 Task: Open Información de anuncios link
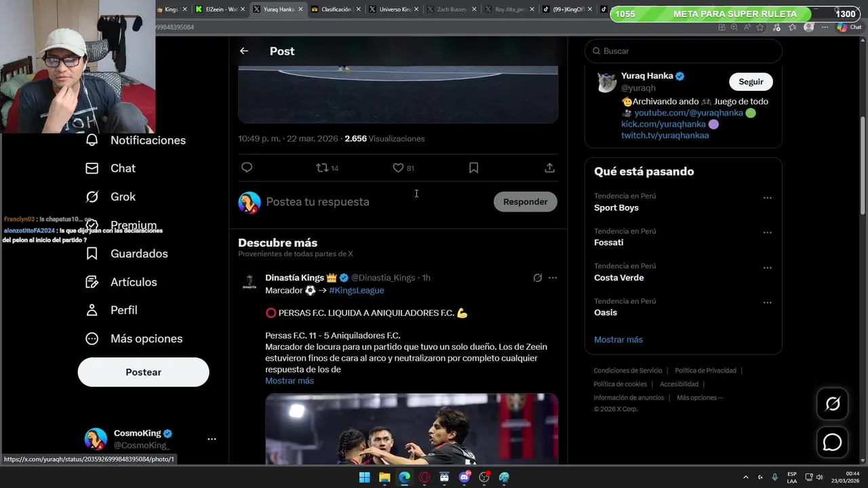coord(629,398)
